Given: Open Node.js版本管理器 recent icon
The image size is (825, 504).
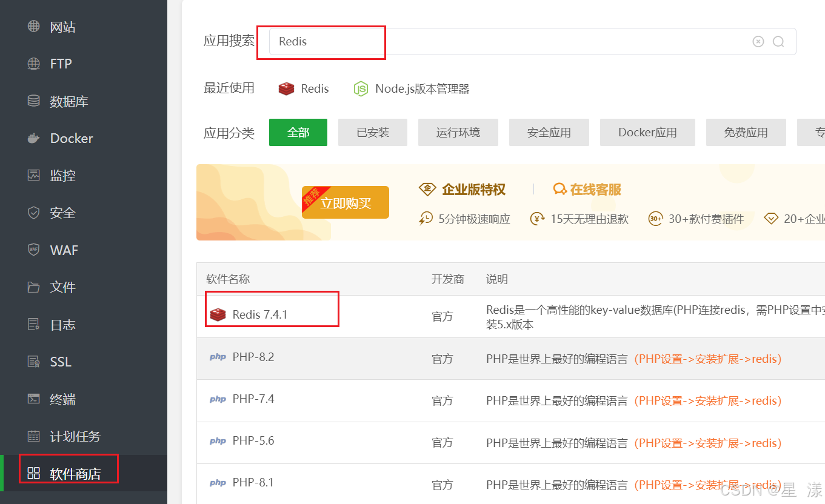Looking at the screenshot, I should click(x=361, y=88).
